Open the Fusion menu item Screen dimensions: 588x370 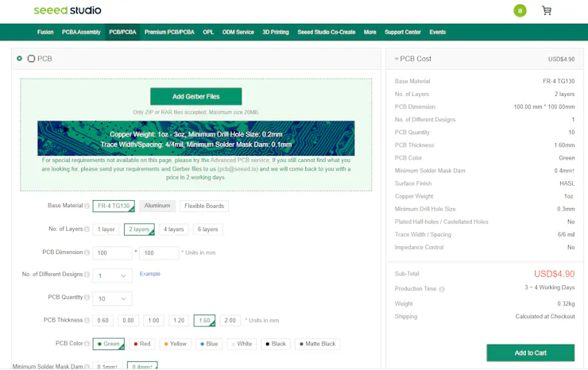45,33
